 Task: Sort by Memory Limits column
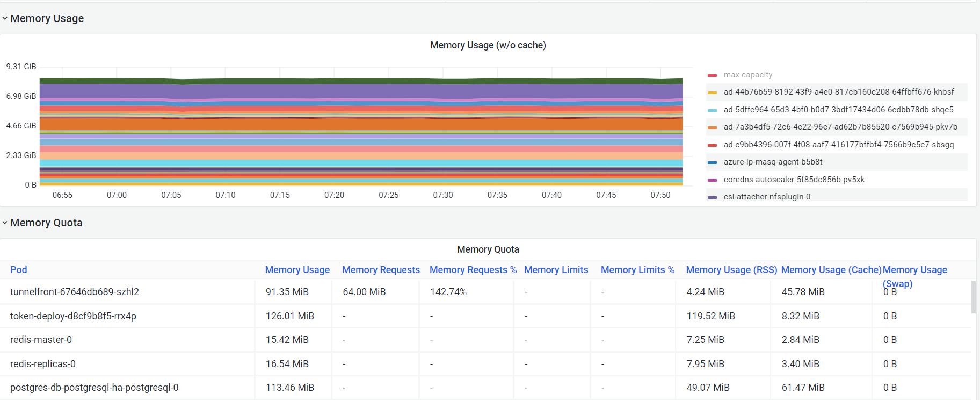[556, 270]
